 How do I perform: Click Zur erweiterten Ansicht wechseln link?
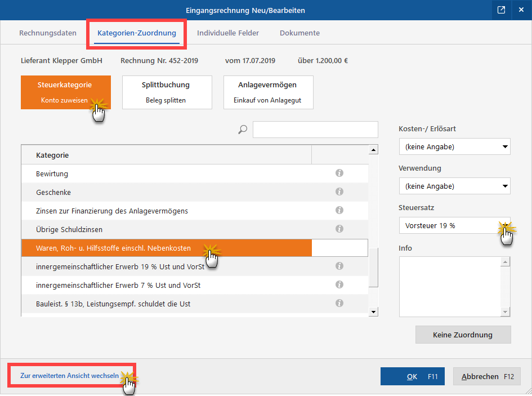[x=70, y=376]
